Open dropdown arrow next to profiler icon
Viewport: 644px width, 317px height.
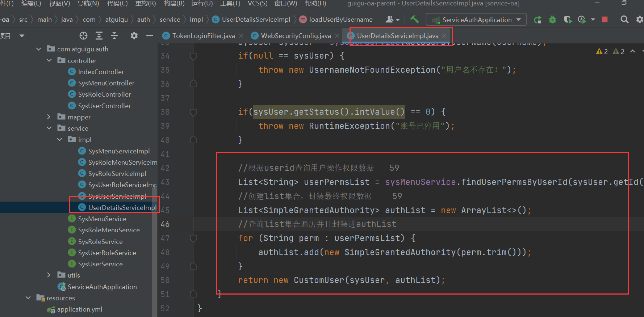pyautogui.click(x=593, y=20)
